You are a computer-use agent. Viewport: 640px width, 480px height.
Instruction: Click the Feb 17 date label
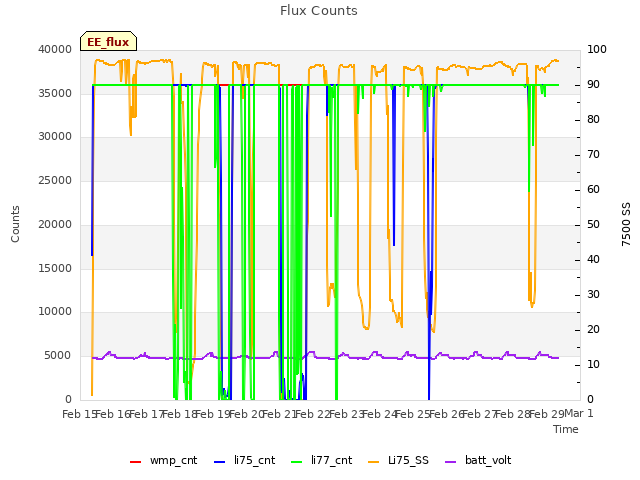pos(144,414)
